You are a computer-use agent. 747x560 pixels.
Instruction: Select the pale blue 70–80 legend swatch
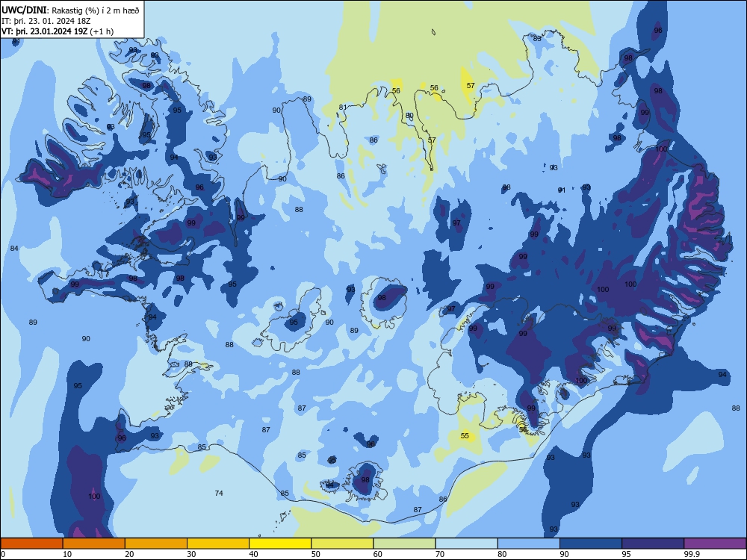coord(466,544)
